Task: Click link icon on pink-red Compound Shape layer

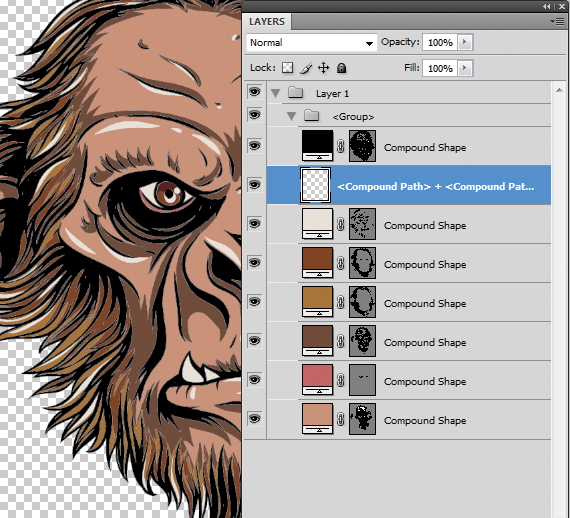Action: [341, 380]
